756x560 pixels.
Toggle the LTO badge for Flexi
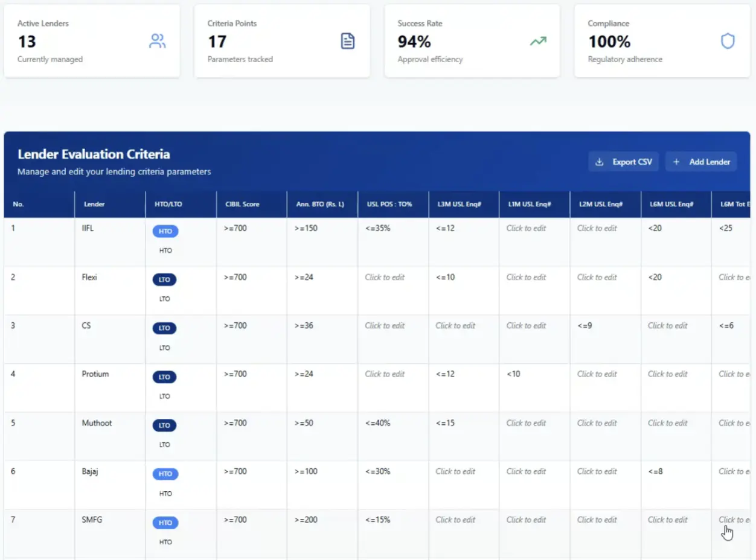(x=164, y=279)
